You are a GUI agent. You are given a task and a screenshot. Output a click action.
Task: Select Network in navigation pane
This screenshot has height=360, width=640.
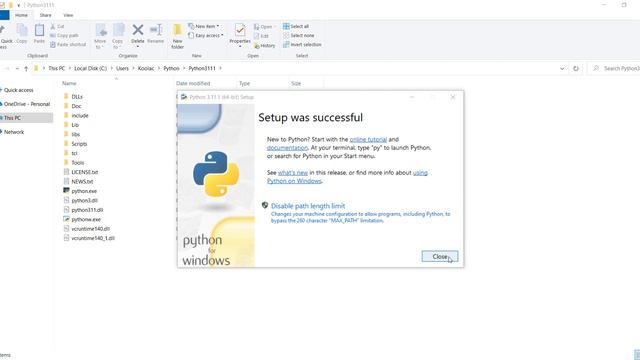(x=14, y=132)
